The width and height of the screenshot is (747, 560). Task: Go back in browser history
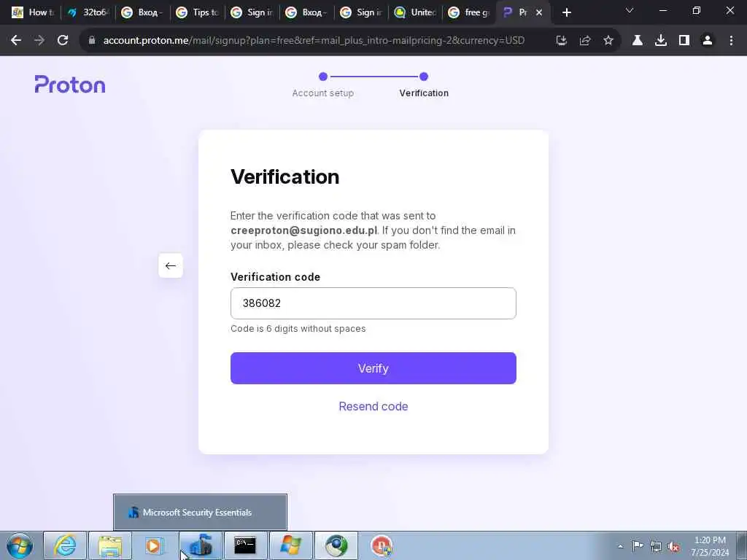pyautogui.click(x=16, y=41)
